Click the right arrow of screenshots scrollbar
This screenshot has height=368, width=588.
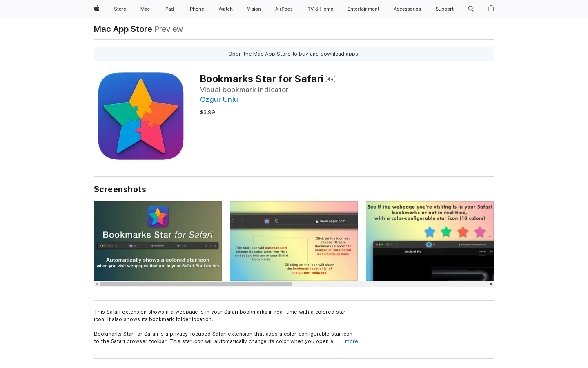(x=491, y=284)
